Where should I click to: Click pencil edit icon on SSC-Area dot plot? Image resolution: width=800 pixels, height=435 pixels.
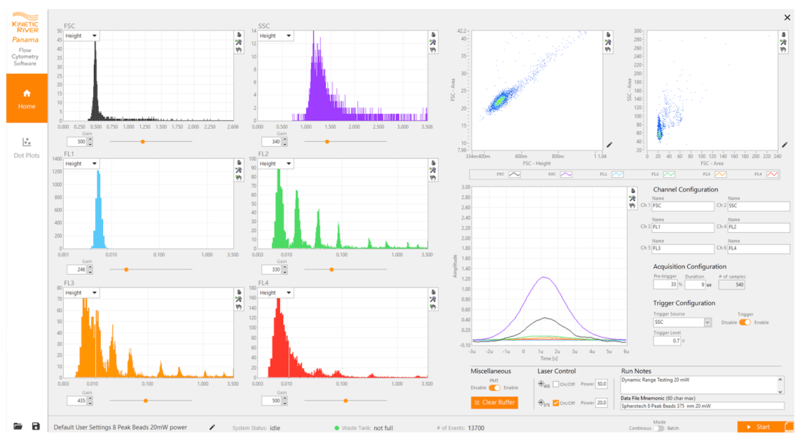[x=785, y=145]
